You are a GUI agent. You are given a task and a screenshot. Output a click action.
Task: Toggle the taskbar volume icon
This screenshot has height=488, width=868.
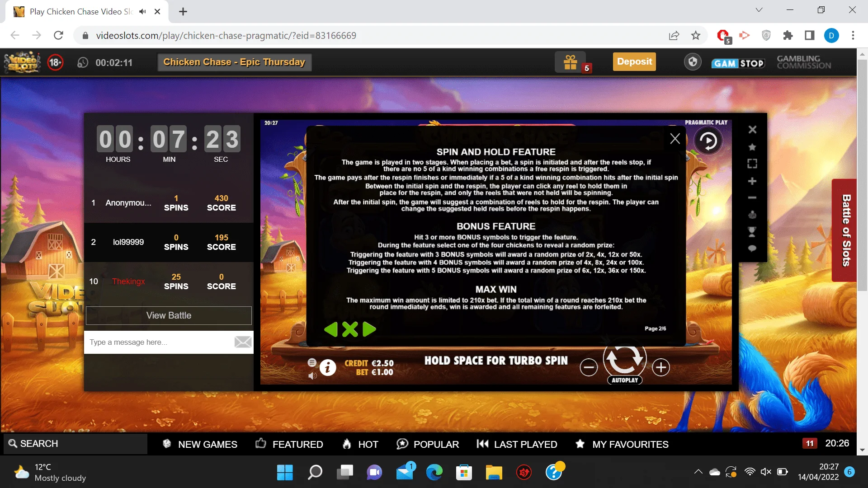coord(766,472)
